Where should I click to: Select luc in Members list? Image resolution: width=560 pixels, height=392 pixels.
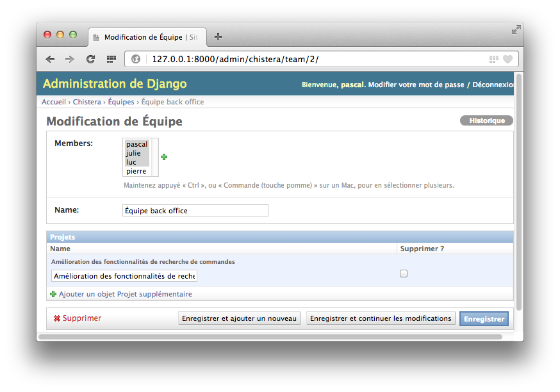pyautogui.click(x=136, y=162)
